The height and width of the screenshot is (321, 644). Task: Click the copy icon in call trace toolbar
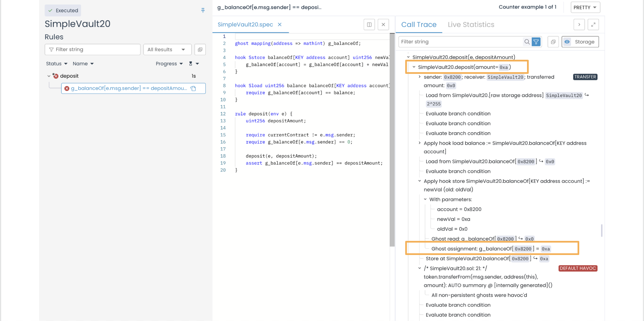coord(553,42)
